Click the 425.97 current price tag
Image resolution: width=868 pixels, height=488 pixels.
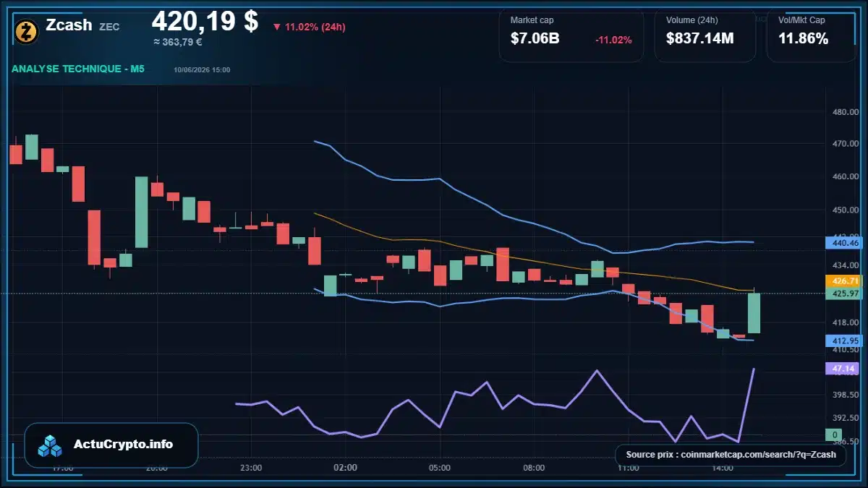point(842,294)
